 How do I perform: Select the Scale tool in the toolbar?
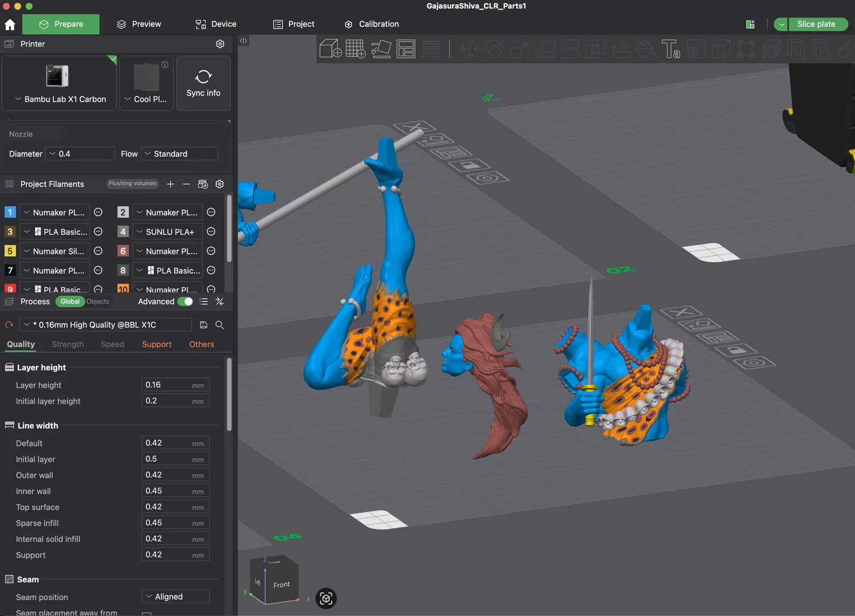click(x=520, y=49)
